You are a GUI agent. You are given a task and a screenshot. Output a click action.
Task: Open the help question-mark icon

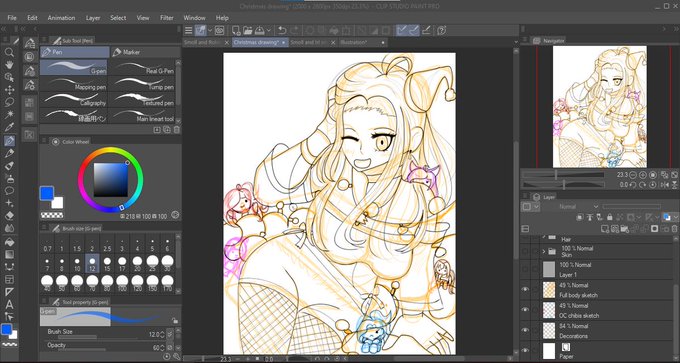[442, 30]
